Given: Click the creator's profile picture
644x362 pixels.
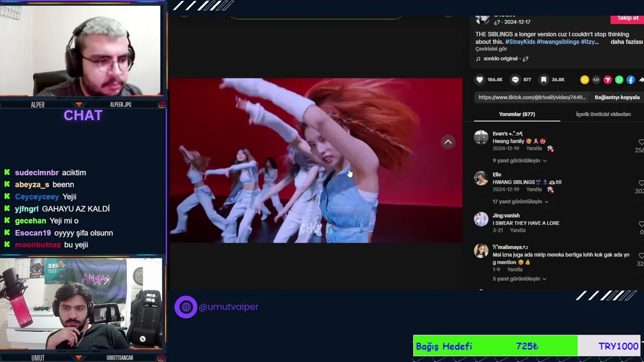Looking at the screenshot, I should (x=482, y=20).
